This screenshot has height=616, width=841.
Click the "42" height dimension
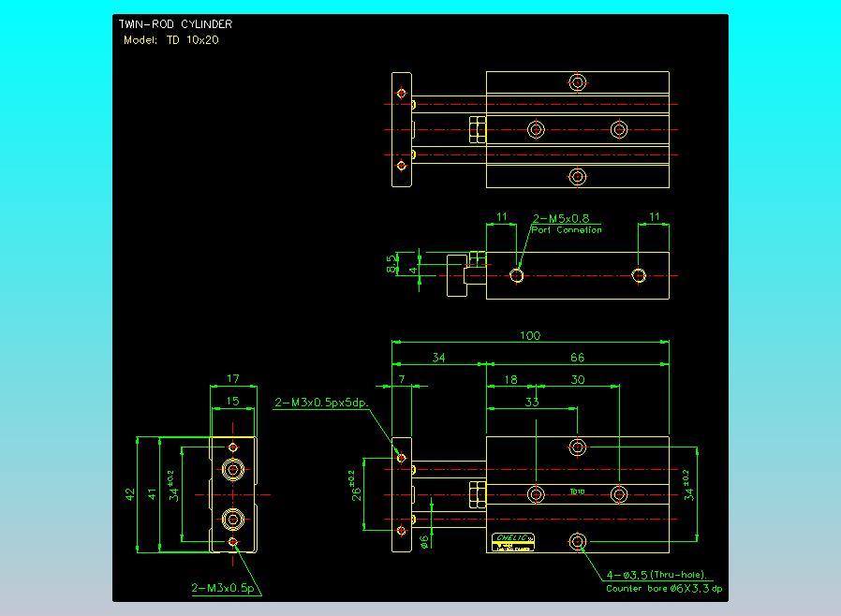point(130,494)
